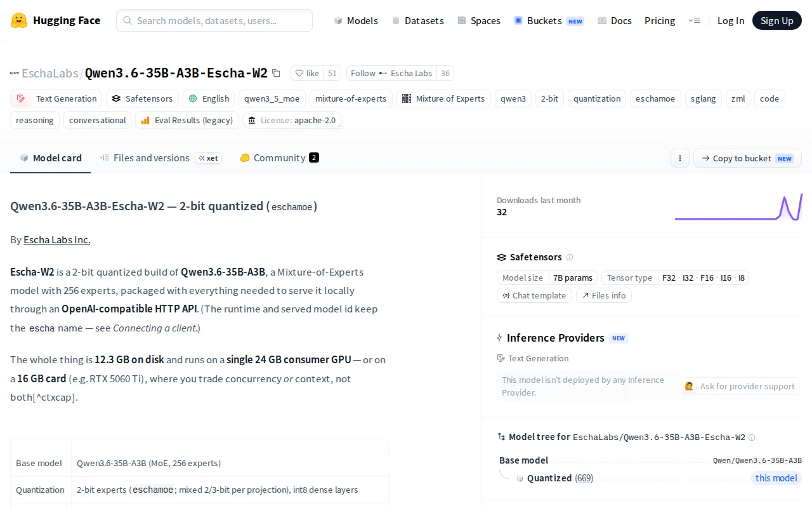The height and width of the screenshot is (508, 812).
Task: Open the Files info link
Action: [x=604, y=295]
